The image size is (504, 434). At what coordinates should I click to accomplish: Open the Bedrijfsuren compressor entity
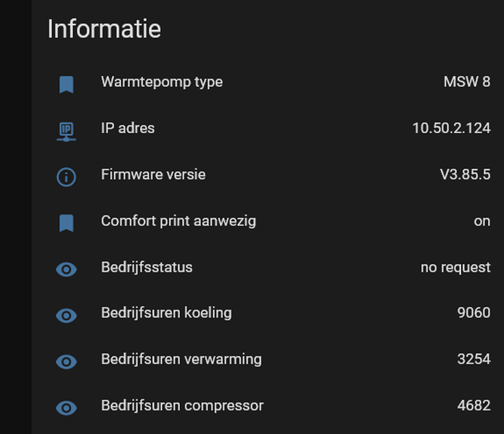click(182, 406)
